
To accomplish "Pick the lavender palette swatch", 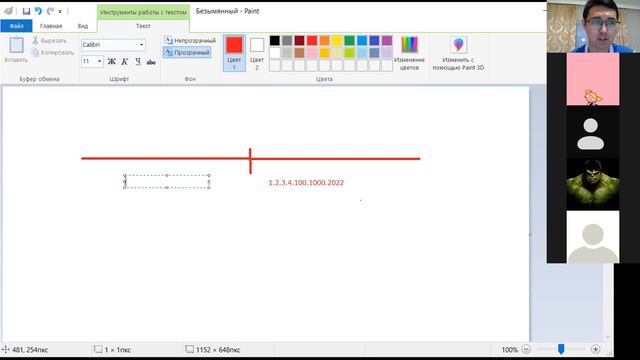I will [x=387, y=53].
